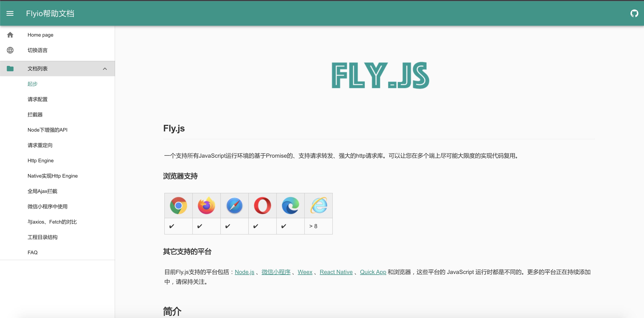Open the React Native link
The width and height of the screenshot is (644, 318).
(336, 272)
